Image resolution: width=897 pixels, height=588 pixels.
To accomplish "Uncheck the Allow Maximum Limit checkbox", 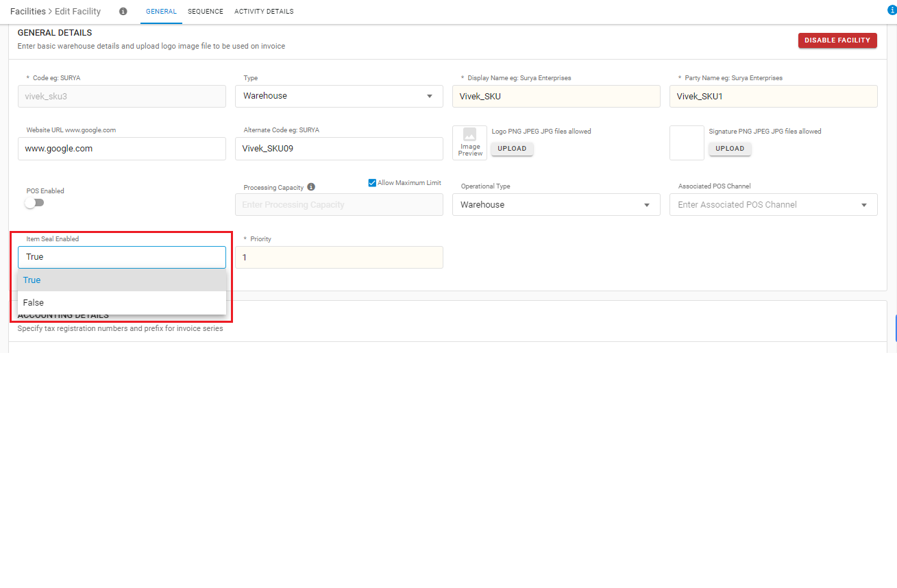I will pyautogui.click(x=372, y=183).
